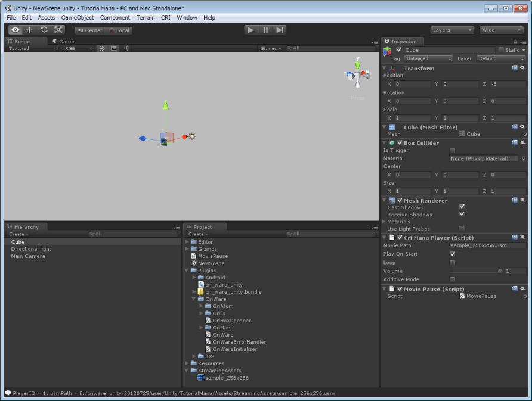The image size is (532, 401).
Task: Toggle the Local handle rotation button
Action: click(x=119, y=30)
